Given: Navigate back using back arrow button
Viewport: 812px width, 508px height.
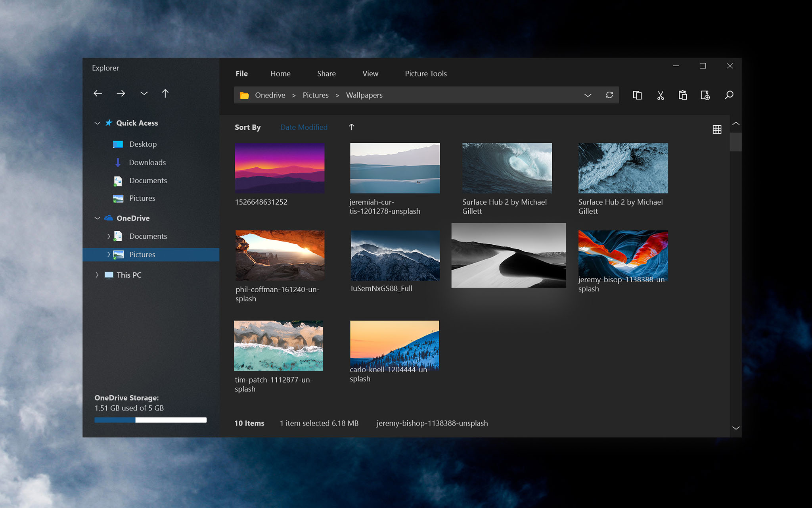Looking at the screenshot, I should (97, 93).
